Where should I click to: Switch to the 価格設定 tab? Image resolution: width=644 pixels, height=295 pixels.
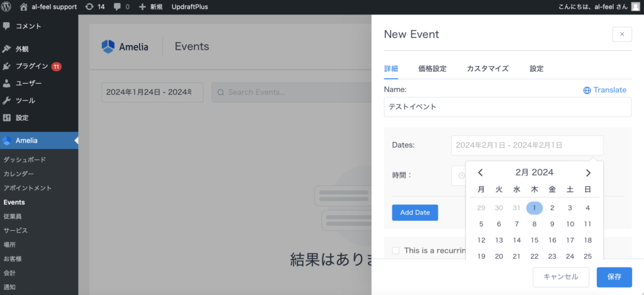tap(432, 69)
